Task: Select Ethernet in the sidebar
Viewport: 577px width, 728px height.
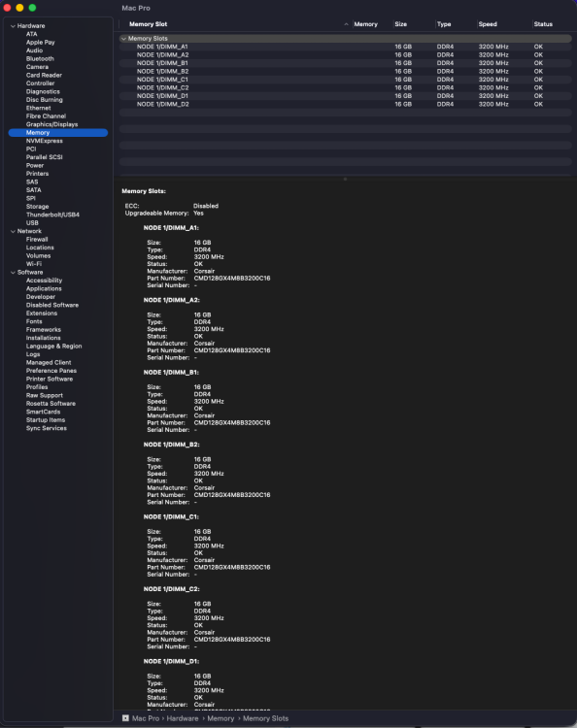Action: (x=39, y=108)
